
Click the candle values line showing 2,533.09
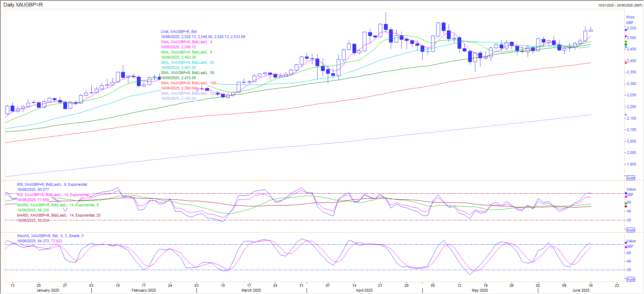203,37
